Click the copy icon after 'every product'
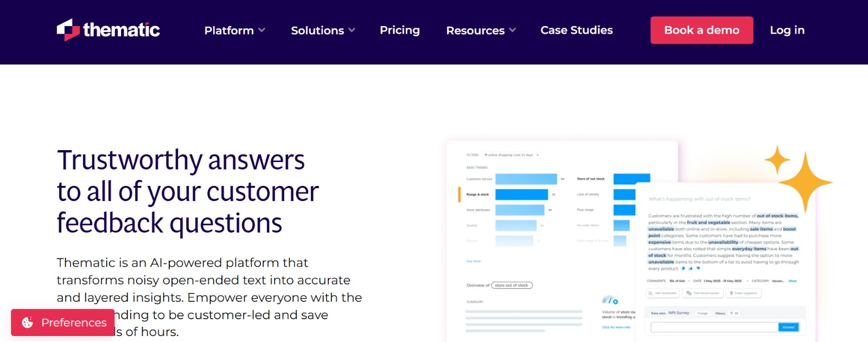The image size is (868, 342). click(x=683, y=268)
